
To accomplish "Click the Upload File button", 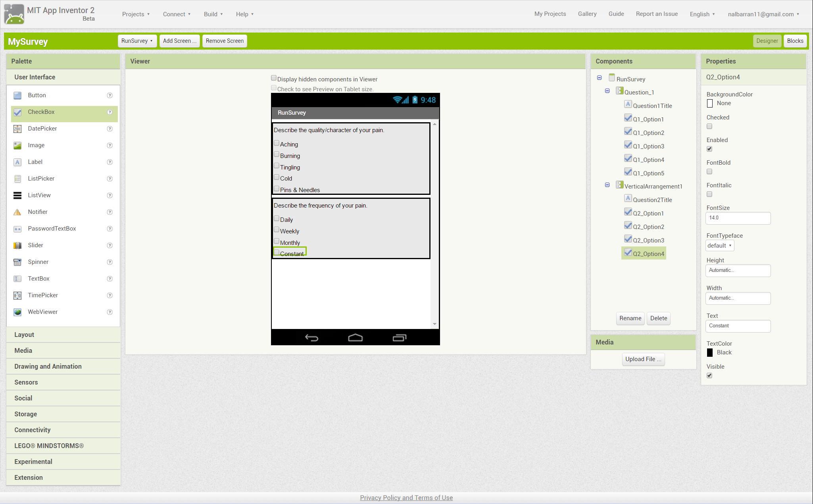I will pos(643,359).
